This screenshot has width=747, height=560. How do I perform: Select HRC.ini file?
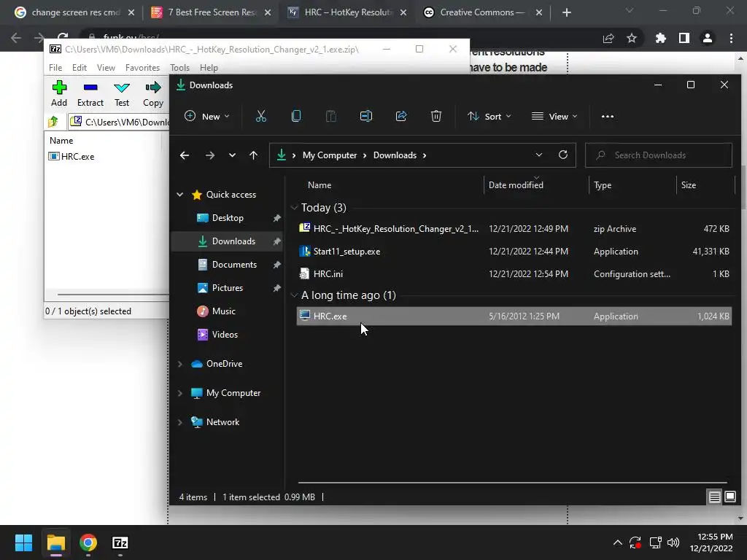514,274
